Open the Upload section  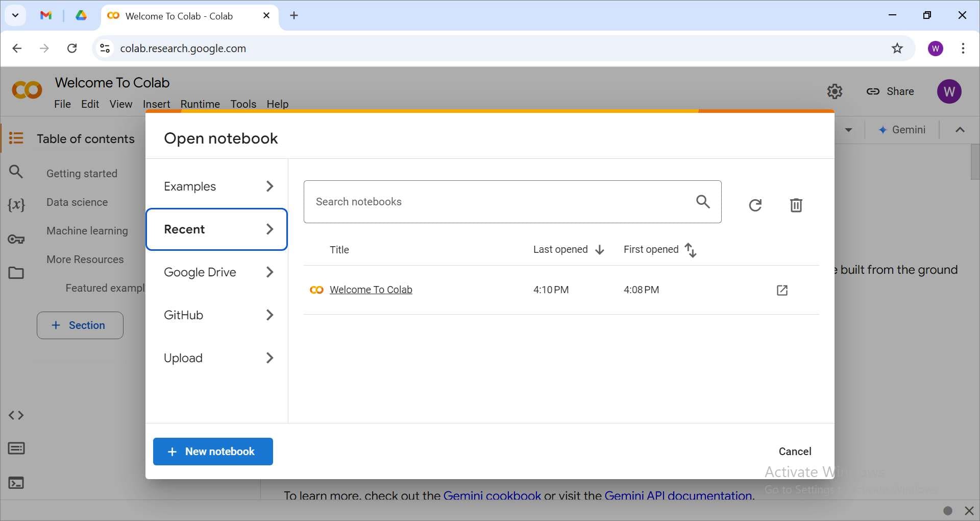[x=217, y=358]
